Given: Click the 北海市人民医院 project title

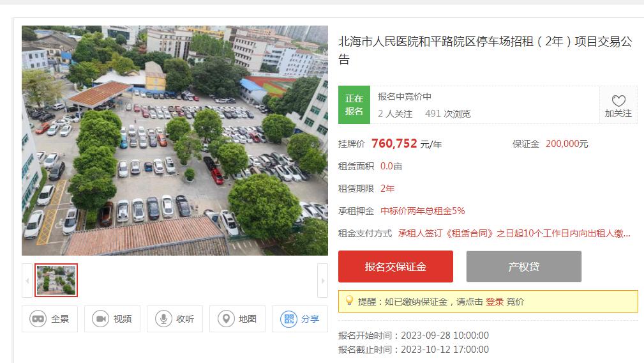Looking at the screenshot, I should click(x=485, y=50).
